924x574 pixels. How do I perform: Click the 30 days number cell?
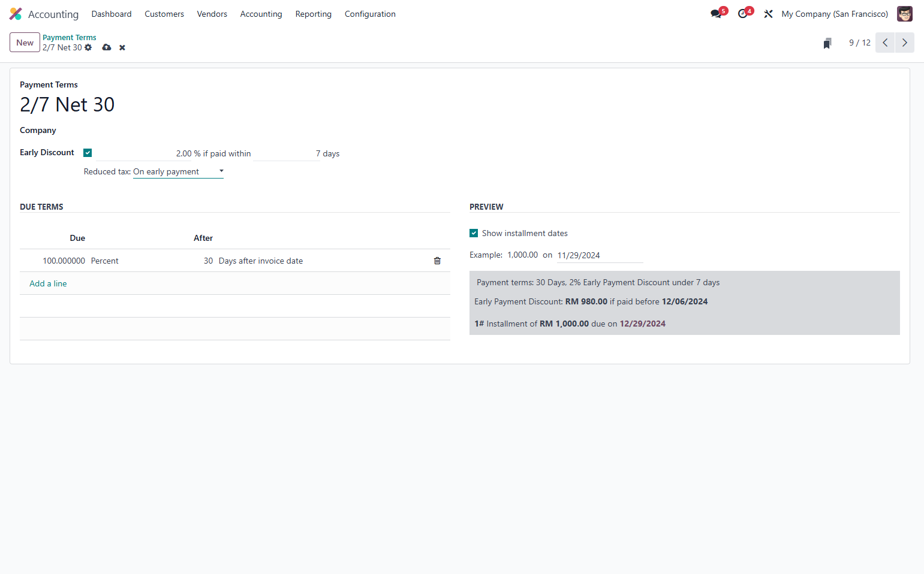pyautogui.click(x=208, y=261)
